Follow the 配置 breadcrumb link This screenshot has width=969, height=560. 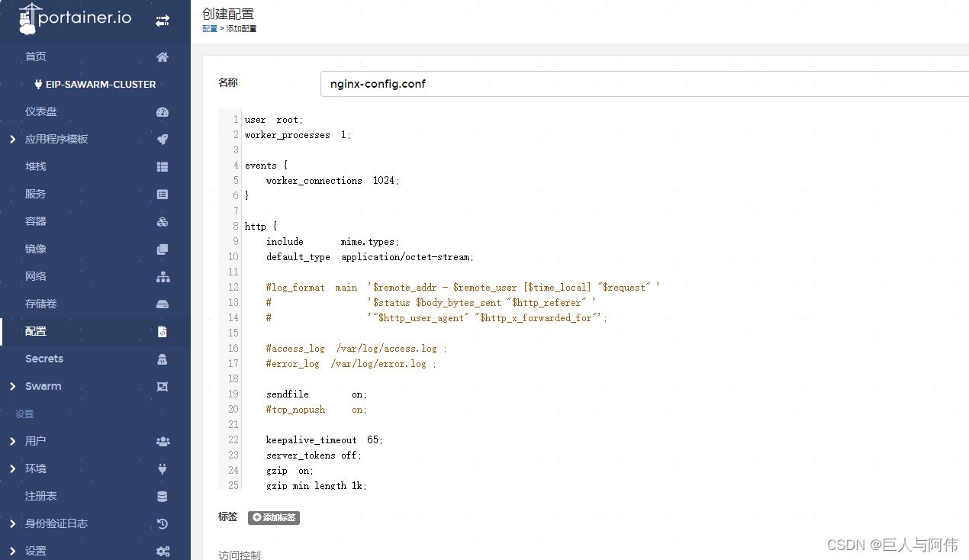pos(209,29)
